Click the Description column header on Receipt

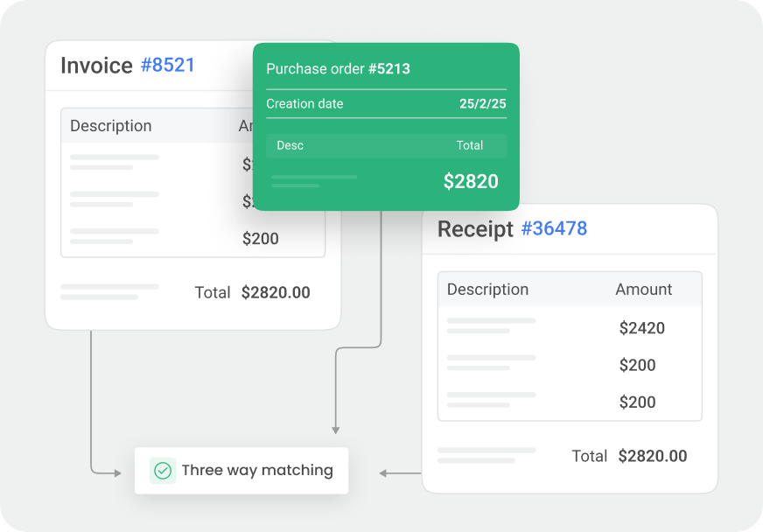click(487, 289)
